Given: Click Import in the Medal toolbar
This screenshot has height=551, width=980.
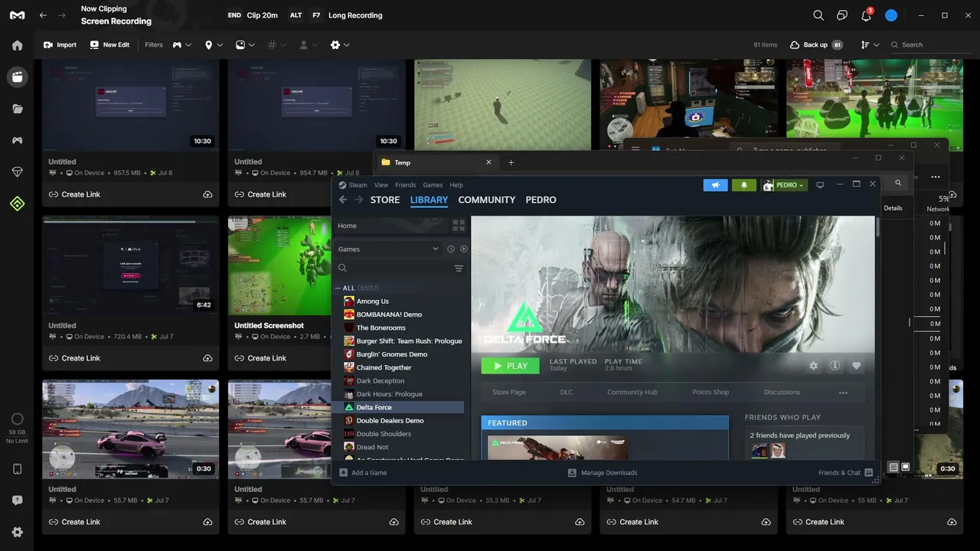Looking at the screenshot, I should click(x=60, y=45).
